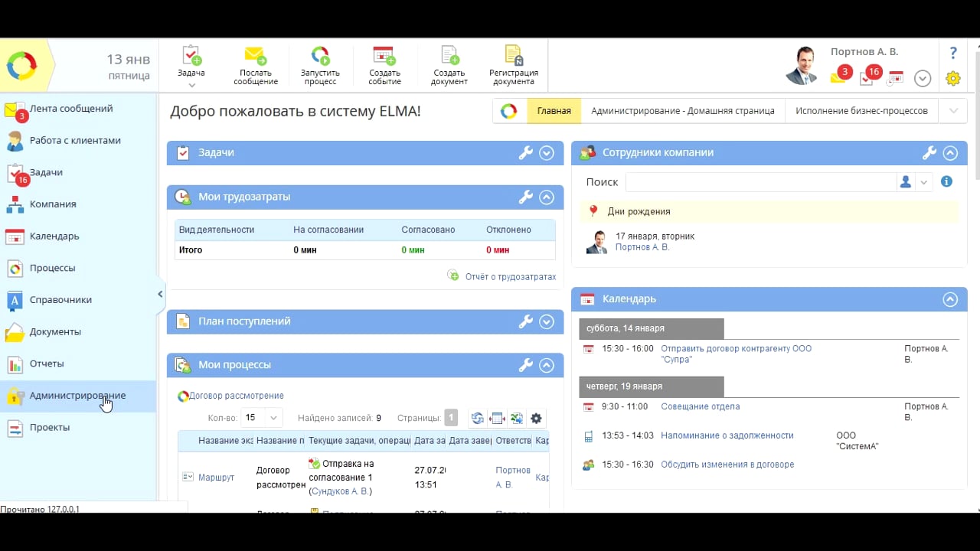980x551 pixels.
Task: Expand the dropdown arrow under Задача
Action: (191, 85)
